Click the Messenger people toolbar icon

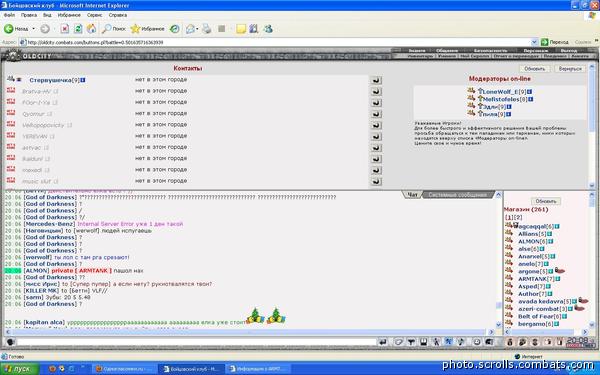click(268, 29)
